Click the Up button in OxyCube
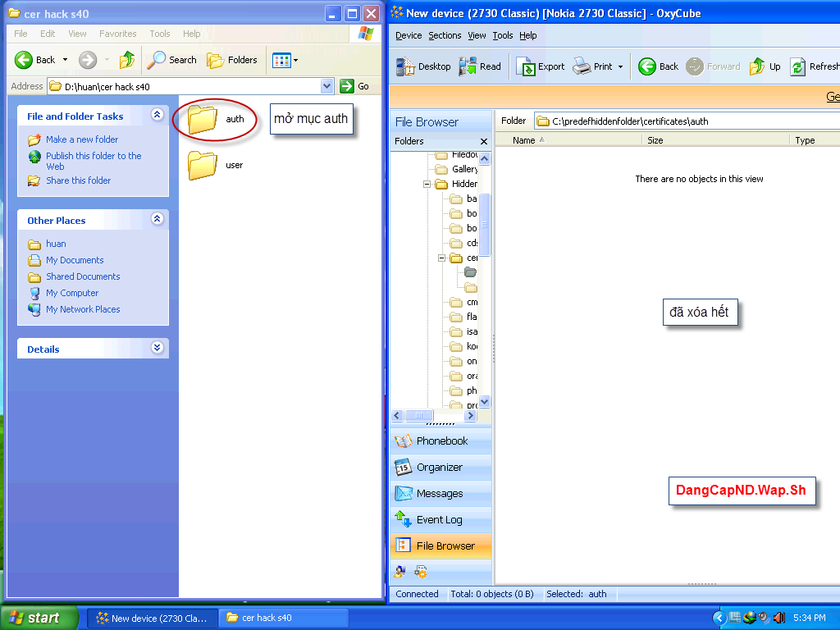The image size is (840, 630). pyautogui.click(x=765, y=66)
